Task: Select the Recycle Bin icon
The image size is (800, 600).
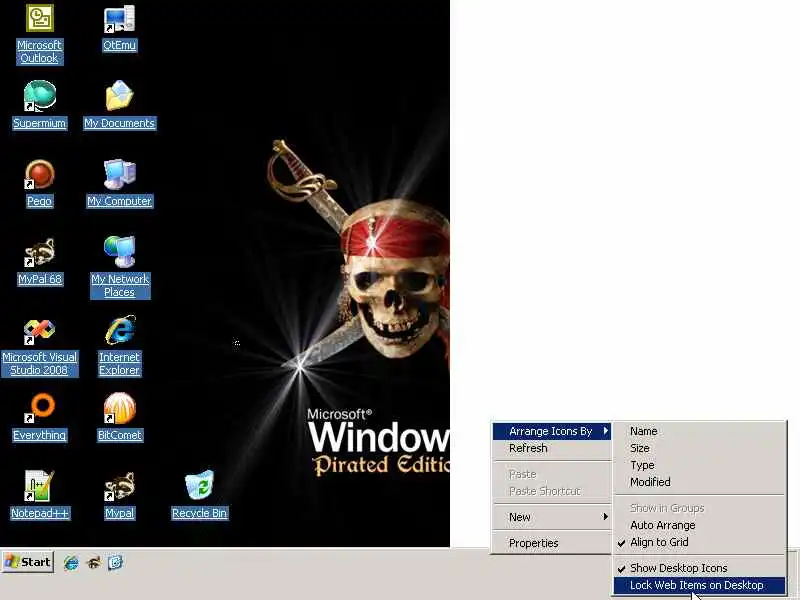Action: (199, 495)
